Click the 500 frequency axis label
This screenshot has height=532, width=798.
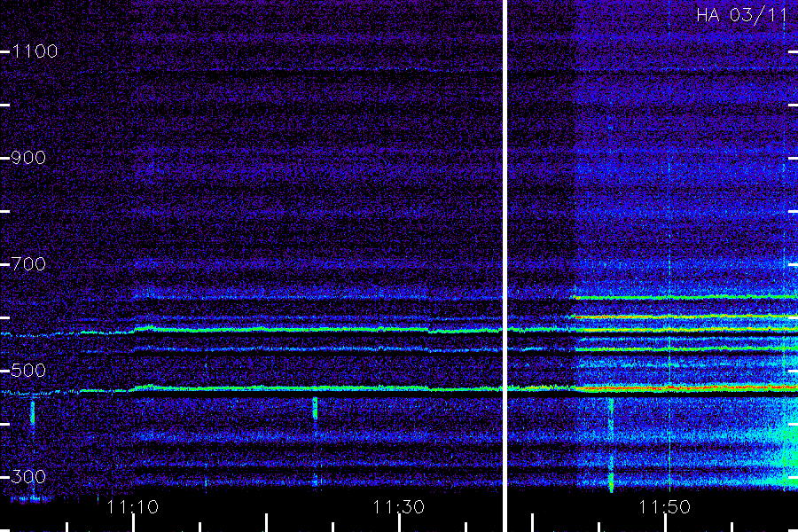click(x=28, y=371)
